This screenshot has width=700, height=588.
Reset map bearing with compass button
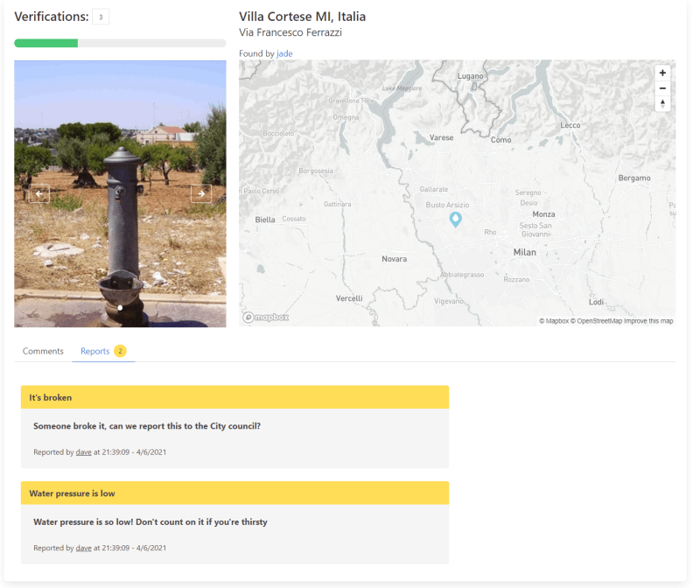(662, 103)
